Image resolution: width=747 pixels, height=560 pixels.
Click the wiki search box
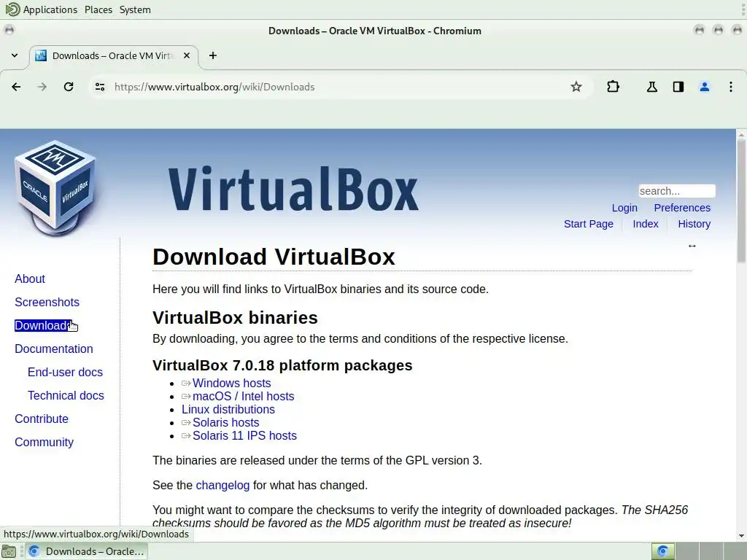pos(677,191)
